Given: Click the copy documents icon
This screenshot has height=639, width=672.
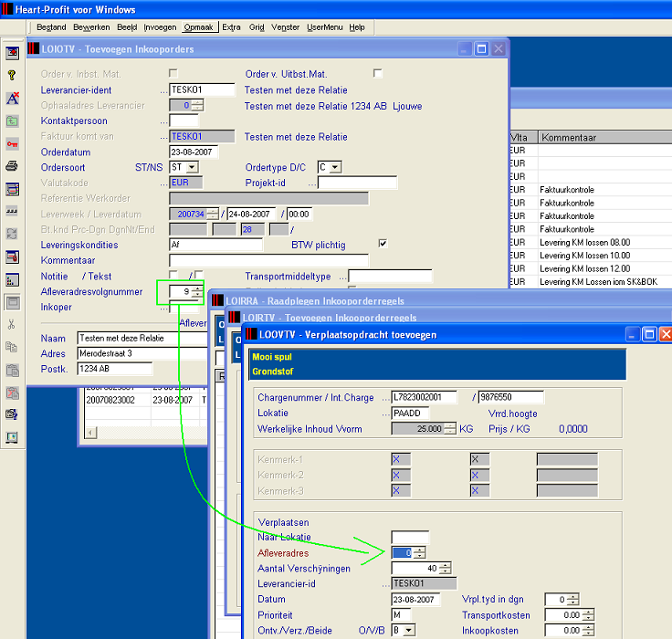Looking at the screenshot, I should coord(12,347).
